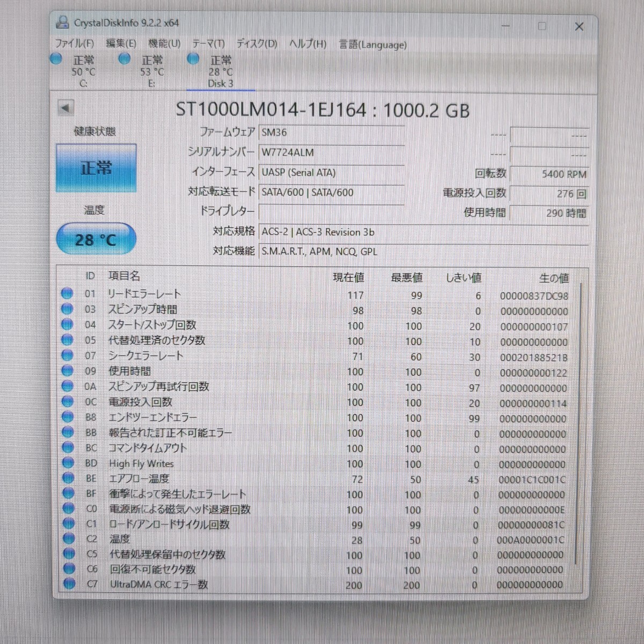The width and height of the screenshot is (644, 644).
Task: Close the CrystalDiskInfo window
Action: pyautogui.click(x=579, y=26)
